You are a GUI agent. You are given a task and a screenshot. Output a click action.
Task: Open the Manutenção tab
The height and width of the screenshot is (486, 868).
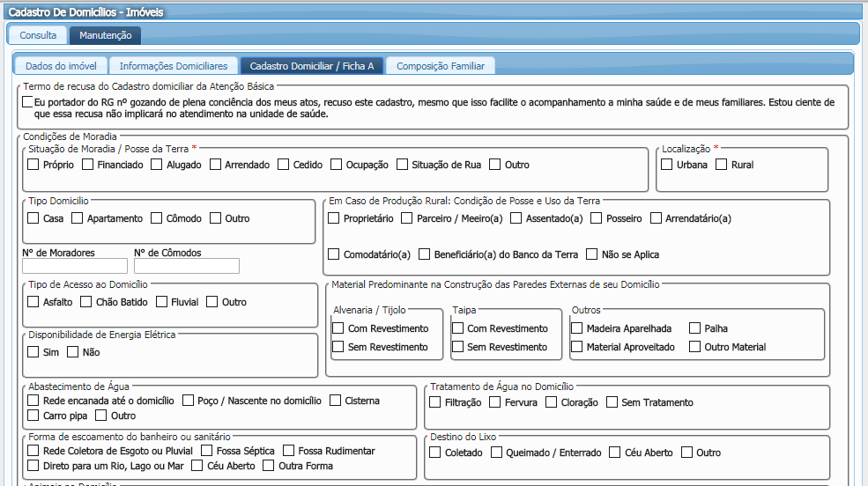coord(105,35)
